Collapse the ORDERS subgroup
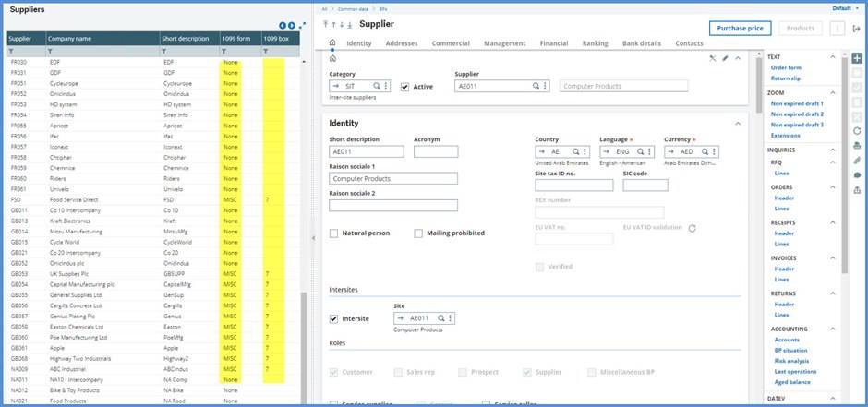Screen dimensions: 868x407 [x=833, y=187]
